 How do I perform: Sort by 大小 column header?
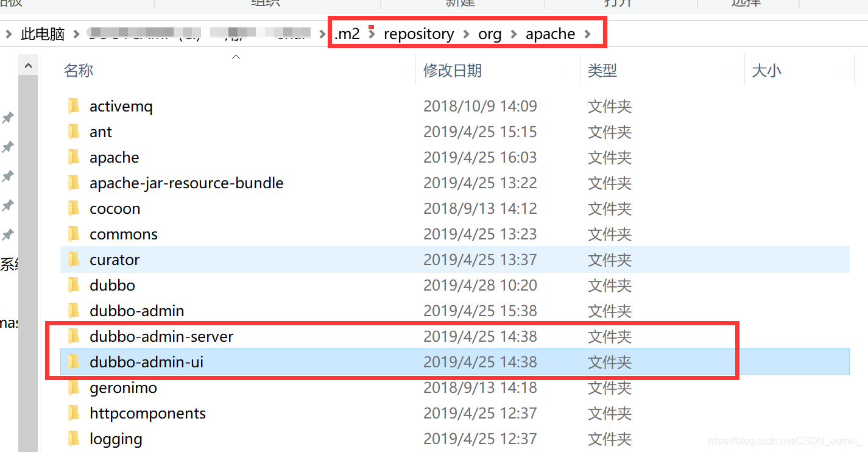coord(767,71)
